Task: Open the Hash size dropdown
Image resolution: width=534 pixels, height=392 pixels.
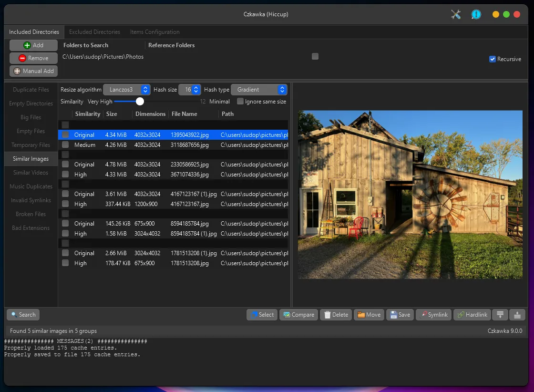Action: pyautogui.click(x=189, y=90)
